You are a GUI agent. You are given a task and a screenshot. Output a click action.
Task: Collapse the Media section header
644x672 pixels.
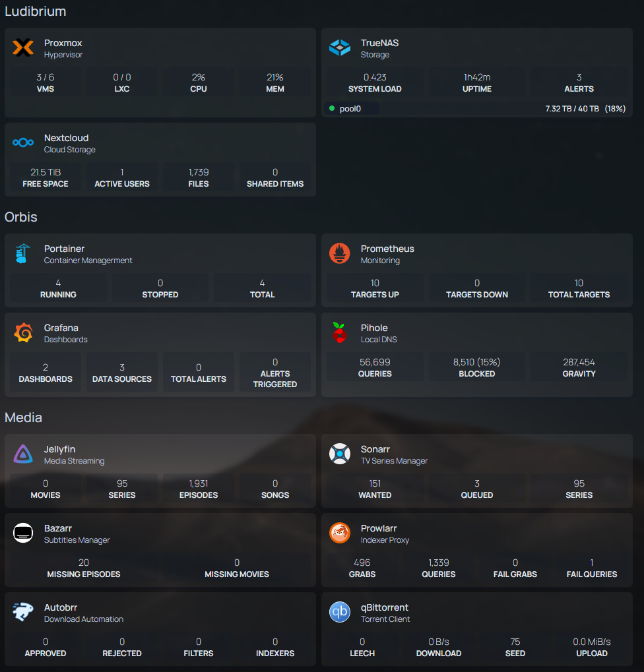pos(24,417)
